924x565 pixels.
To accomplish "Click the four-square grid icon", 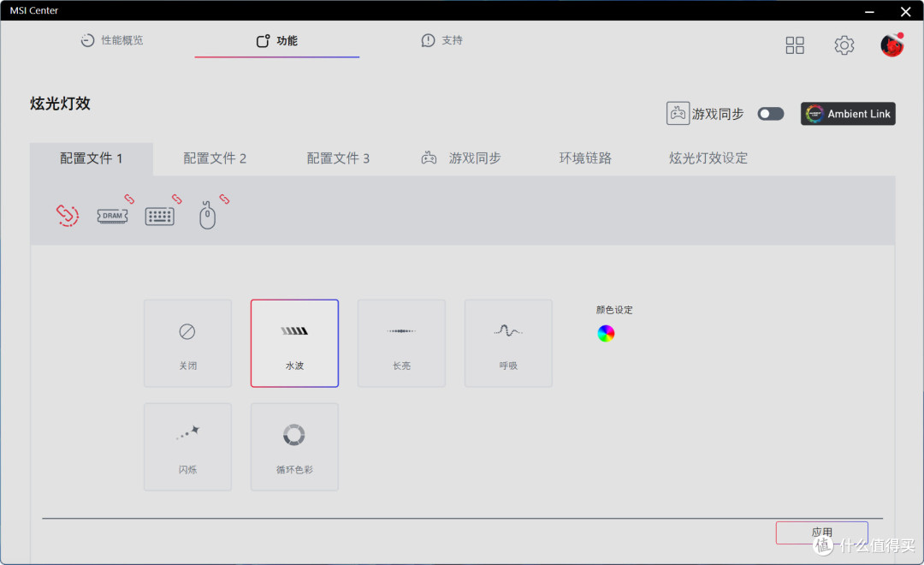I will [x=794, y=45].
